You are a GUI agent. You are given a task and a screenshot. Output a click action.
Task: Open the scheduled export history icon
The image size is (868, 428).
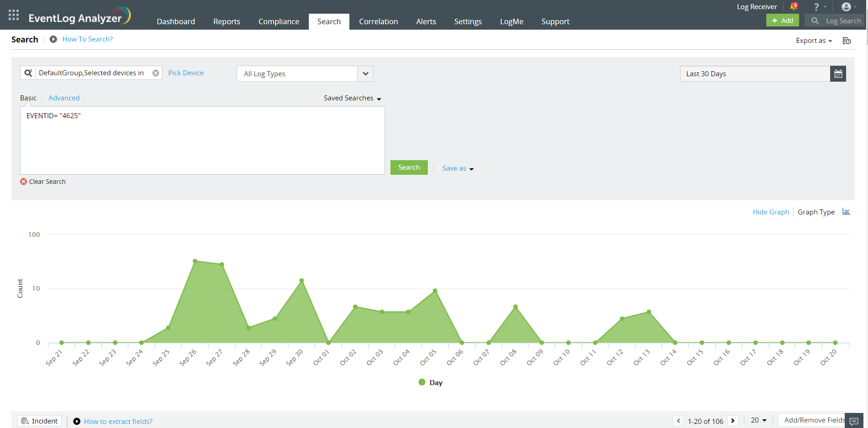[847, 41]
